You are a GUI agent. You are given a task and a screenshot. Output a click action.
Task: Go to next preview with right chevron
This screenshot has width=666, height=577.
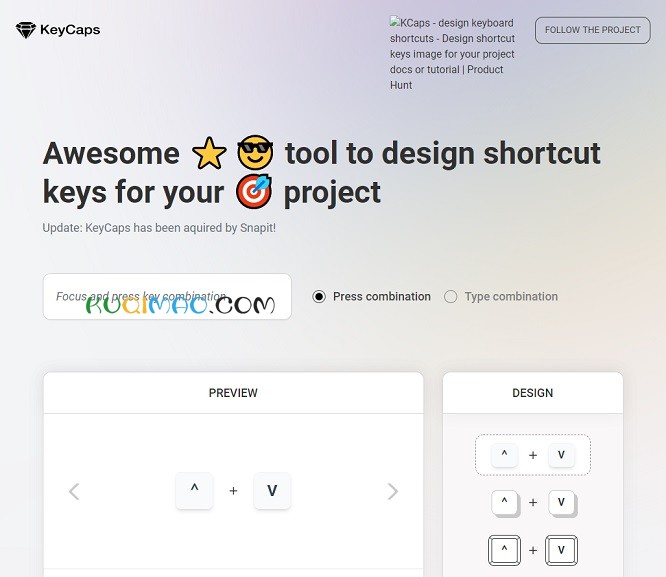pyautogui.click(x=393, y=491)
